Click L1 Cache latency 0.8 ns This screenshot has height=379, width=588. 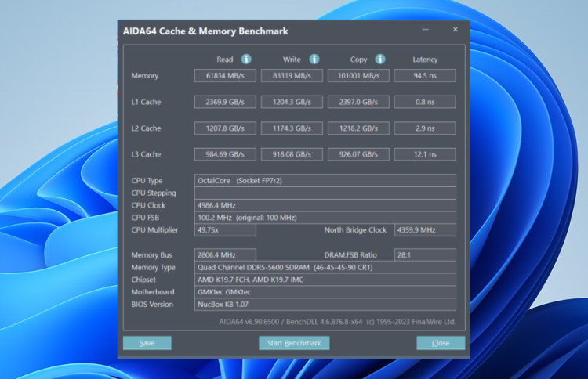click(x=425, y=102)
